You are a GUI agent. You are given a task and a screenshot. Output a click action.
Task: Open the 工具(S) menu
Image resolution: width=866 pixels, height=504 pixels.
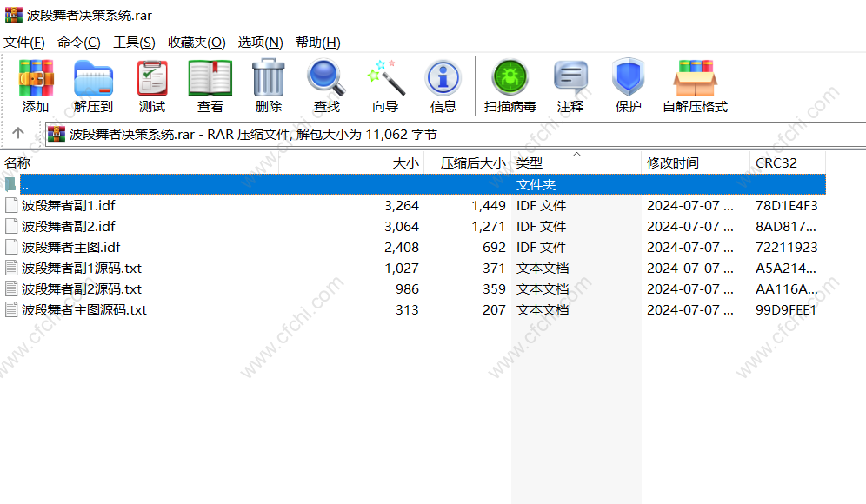pos(134,43)
